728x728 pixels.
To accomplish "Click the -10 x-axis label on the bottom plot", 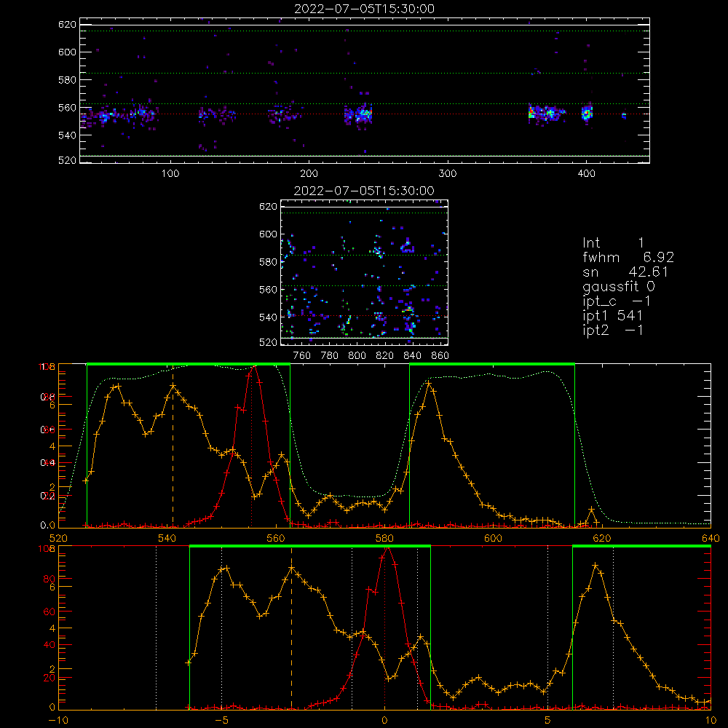I will [x=58, y=720].
